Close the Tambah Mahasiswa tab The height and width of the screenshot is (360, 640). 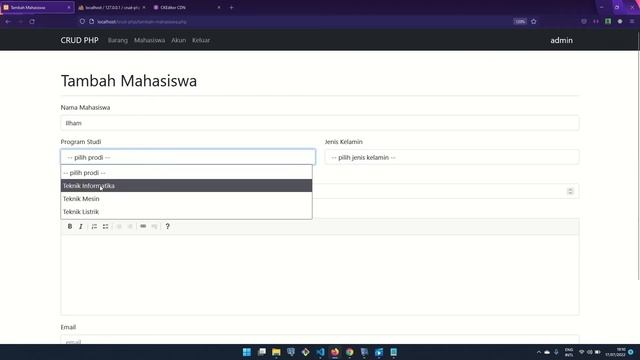point(69,7)
